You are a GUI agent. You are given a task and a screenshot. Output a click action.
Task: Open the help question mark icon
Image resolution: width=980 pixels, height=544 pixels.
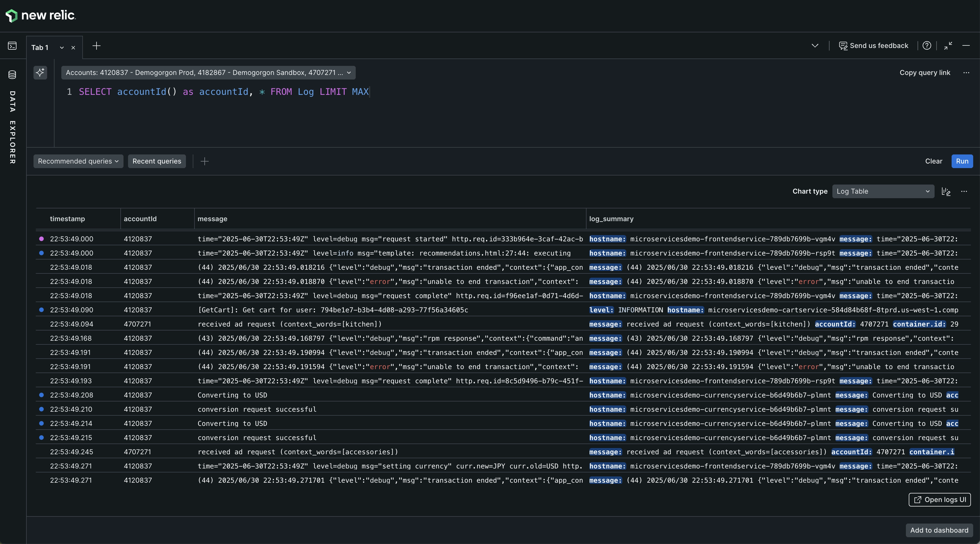927,46
